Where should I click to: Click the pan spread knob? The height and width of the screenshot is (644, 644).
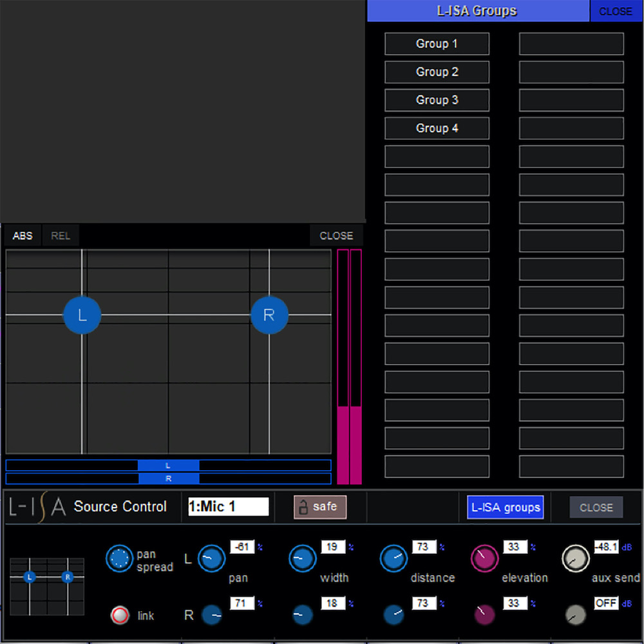pos(119,558)
